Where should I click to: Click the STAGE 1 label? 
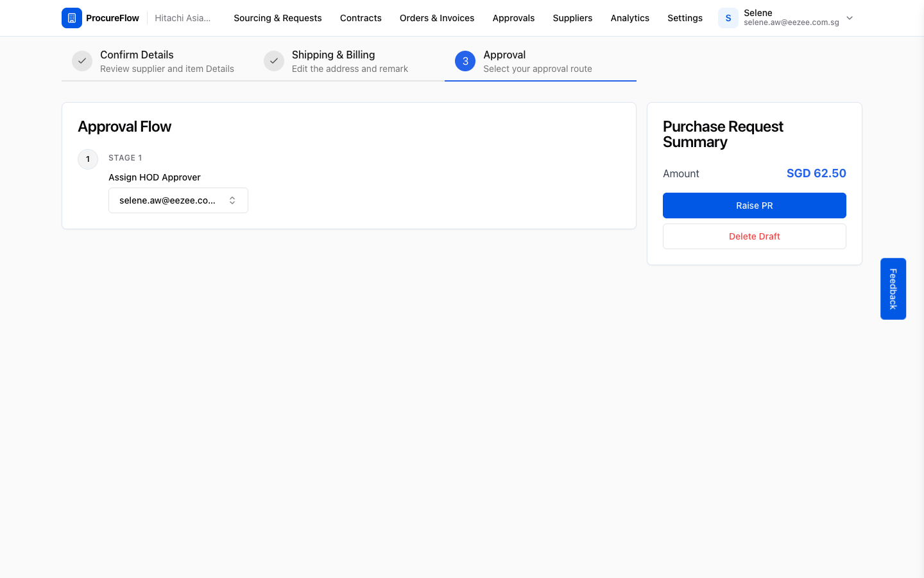(x=125, y=158)
